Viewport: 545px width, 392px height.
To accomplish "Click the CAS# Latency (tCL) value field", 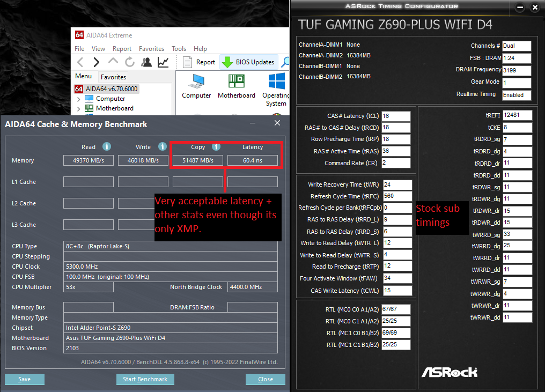I will (396, 116).
